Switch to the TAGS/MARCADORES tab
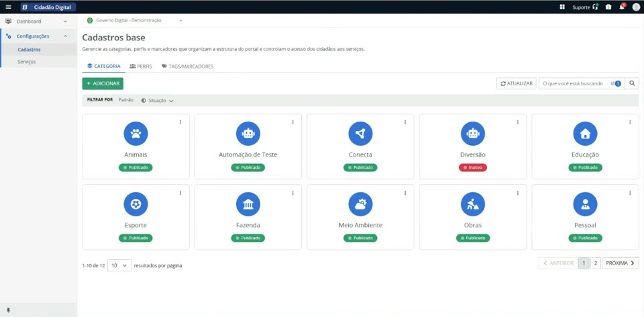Screen dimensions: 644x317 click(x=188, y=66)
